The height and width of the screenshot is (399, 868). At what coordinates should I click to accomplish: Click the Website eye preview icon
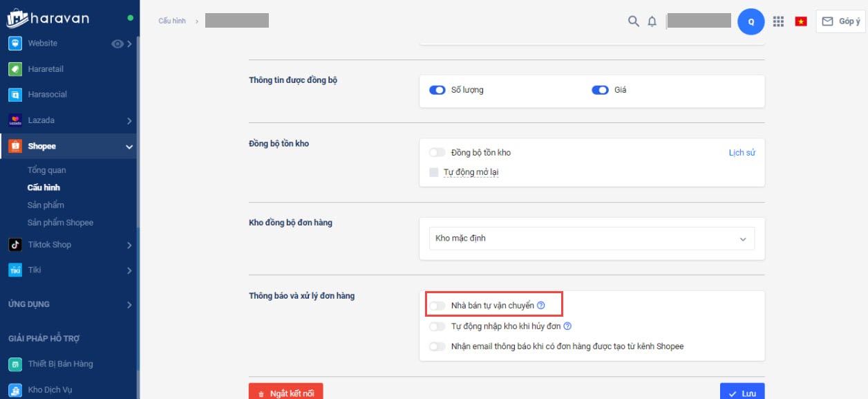pyautogui.click(x=117, y=44)
